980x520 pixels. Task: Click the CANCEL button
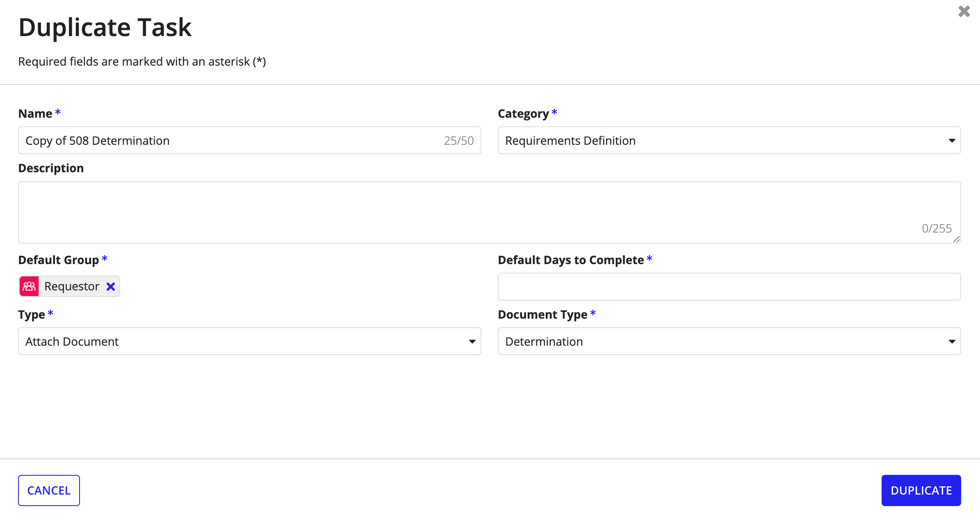pyautogui.click(x=49, y=490)
